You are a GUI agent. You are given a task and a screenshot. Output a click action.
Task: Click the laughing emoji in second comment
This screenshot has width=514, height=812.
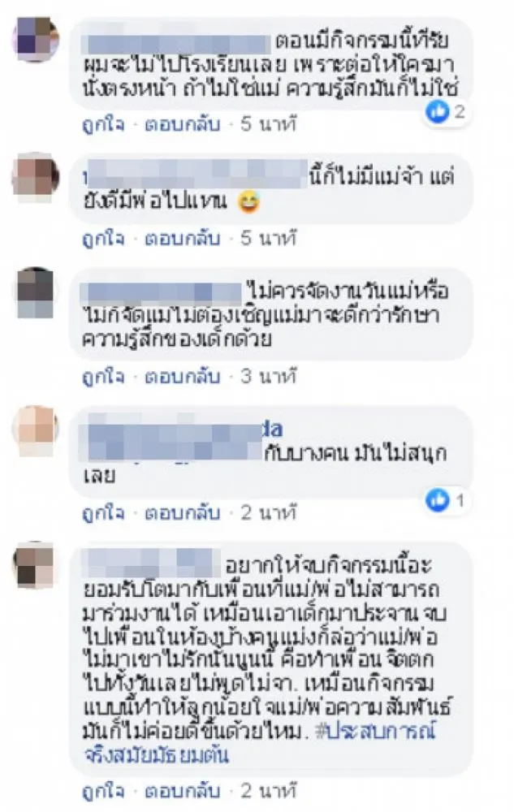coord(248,202)
